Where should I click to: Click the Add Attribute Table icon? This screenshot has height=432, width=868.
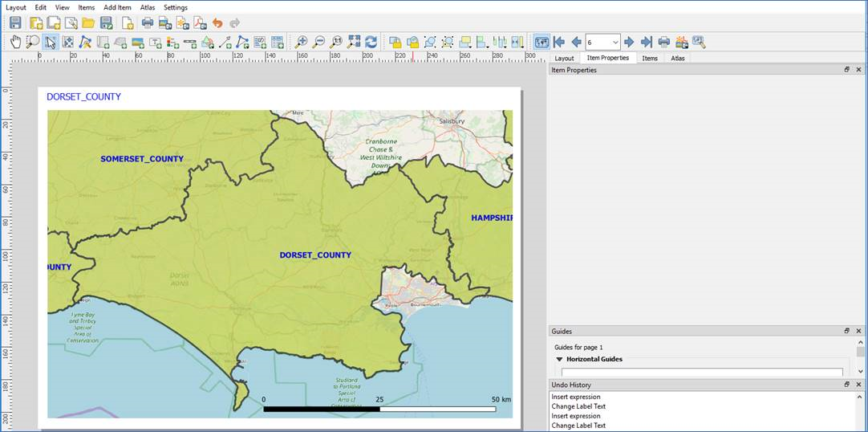click(278, 42)
